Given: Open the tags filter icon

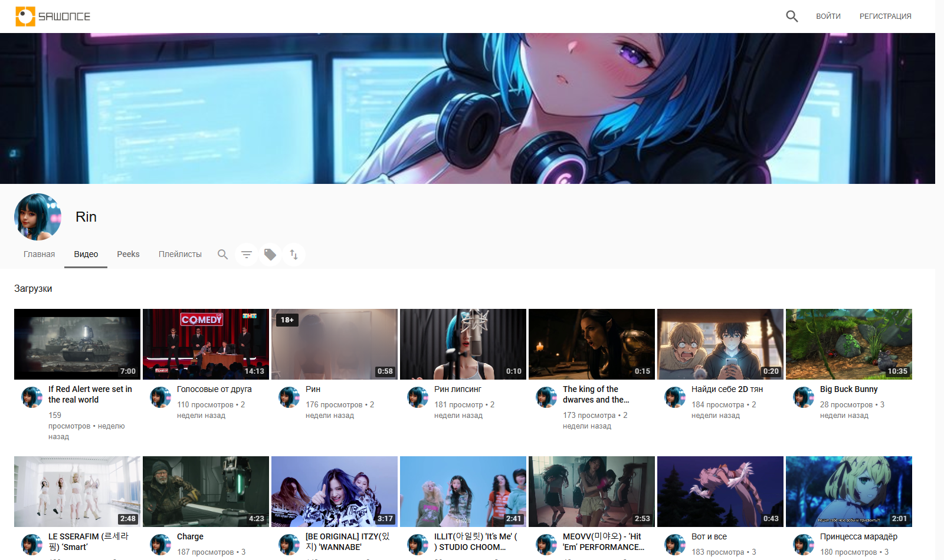Looking at the screenshot, I should (x=270, y=255).
